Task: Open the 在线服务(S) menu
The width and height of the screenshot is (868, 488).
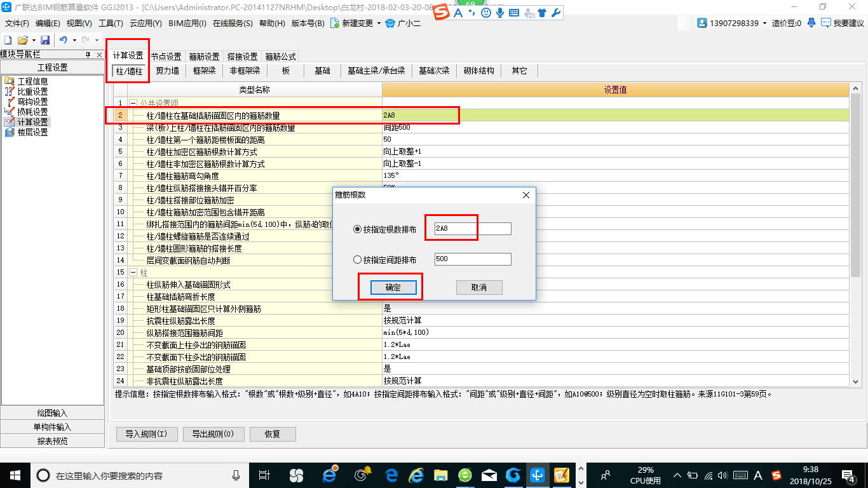Action: point(233,24)
